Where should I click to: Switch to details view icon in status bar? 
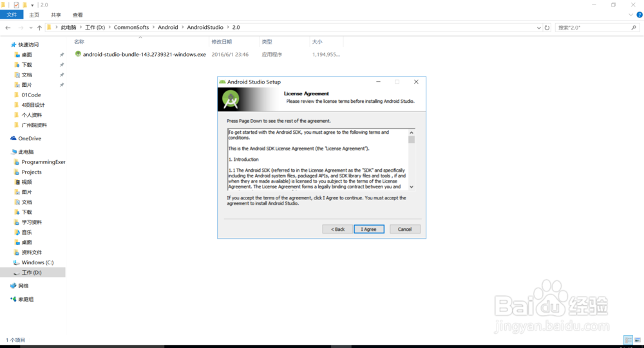(x=628, y=340)
